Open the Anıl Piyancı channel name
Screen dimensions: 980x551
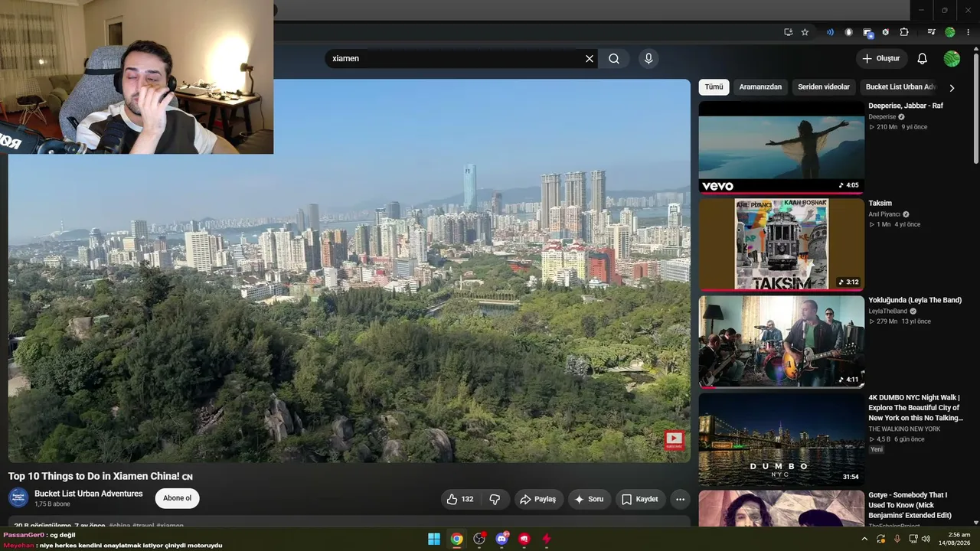click(x=884, y=214)
